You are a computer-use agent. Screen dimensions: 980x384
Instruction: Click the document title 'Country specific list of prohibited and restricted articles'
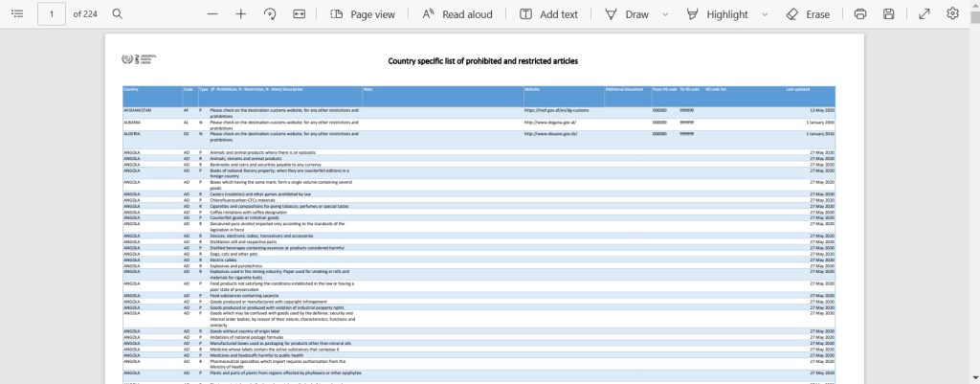coord(483,61)
